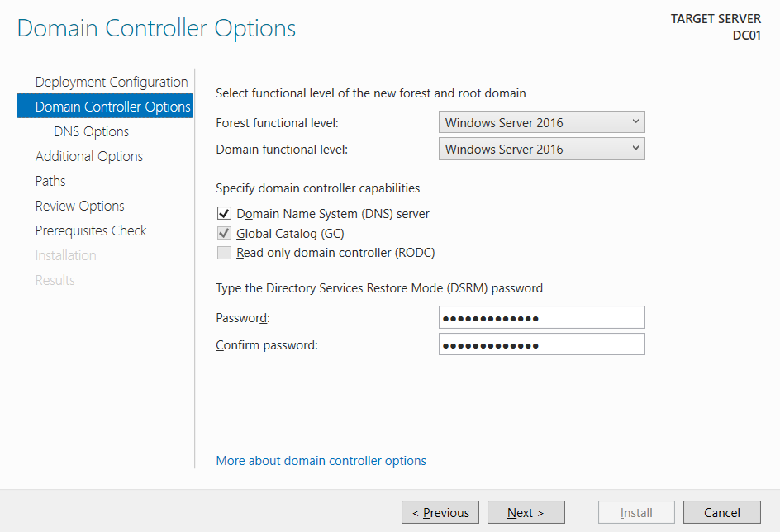Proceed with the Next button

[x=526, y=512]
